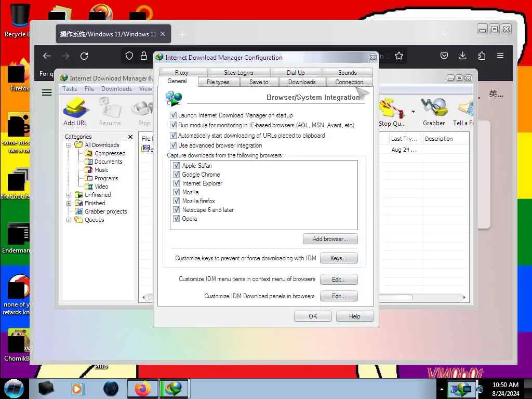532x399 pixels.
Task: Close the Windows 11 browser tab
Action: coord(163,34)
